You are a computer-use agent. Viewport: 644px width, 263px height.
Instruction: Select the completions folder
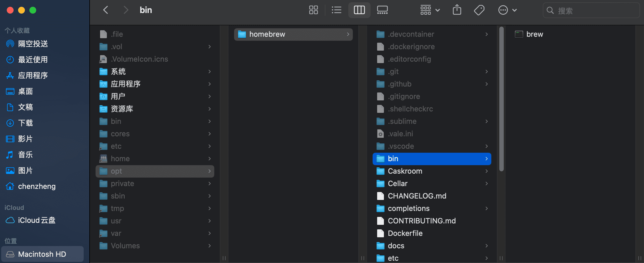(x=432, y=208)
